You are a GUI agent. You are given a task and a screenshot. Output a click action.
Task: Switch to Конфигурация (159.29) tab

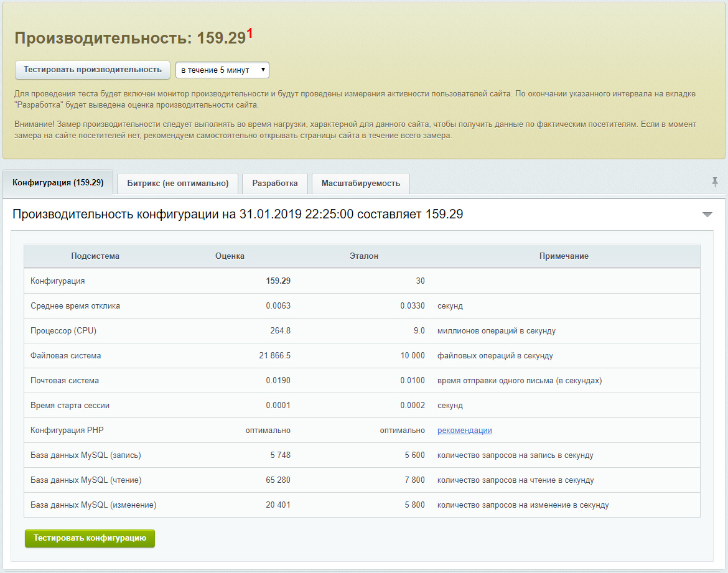click(58, 182)
